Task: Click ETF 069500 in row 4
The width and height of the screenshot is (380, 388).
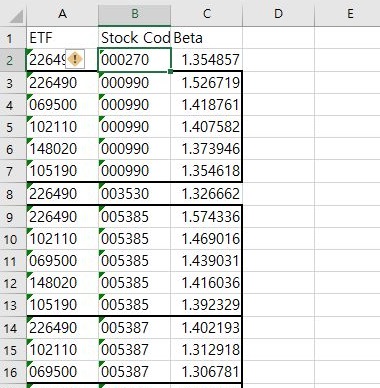Action: (x=62, y=105)
